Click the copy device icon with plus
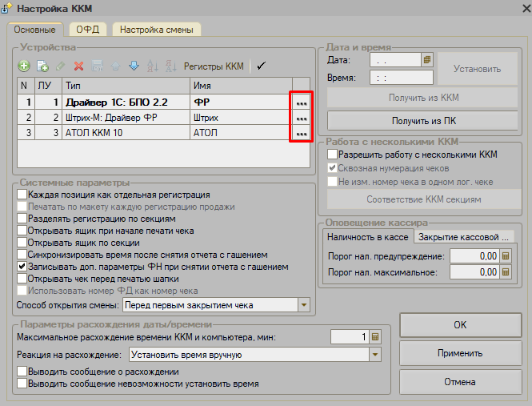 [42, 66]
